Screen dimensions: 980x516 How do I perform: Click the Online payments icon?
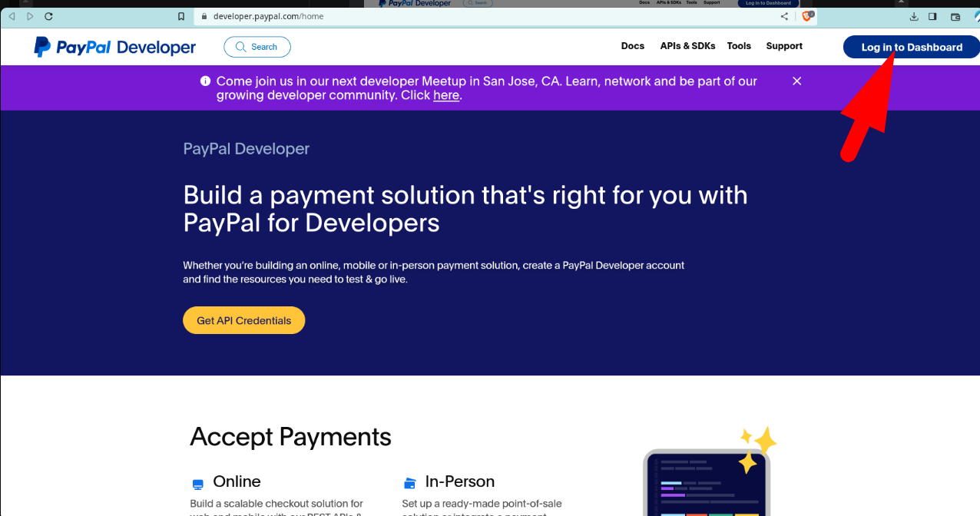tap(198, 483)
